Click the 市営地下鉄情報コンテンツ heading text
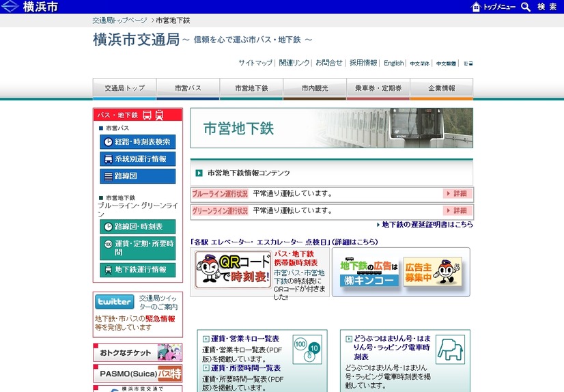564x392 pixels. point(249,173)
